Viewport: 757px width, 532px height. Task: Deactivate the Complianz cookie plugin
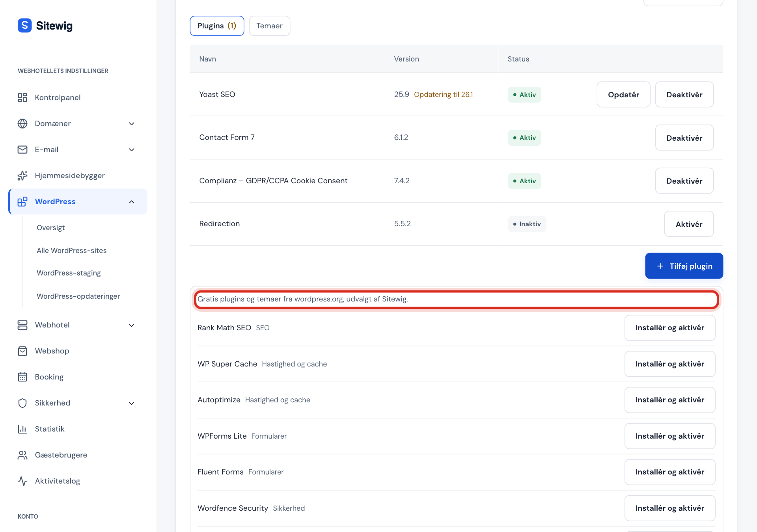684,180
